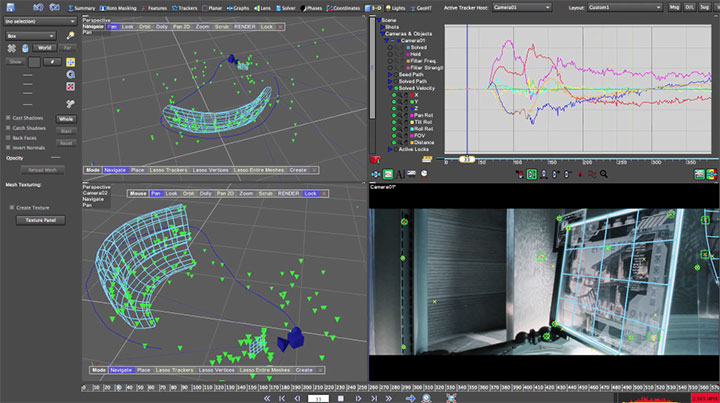
Task: Click the Undo arrow icon in the toolbar
Action: [x=39, y=7]
